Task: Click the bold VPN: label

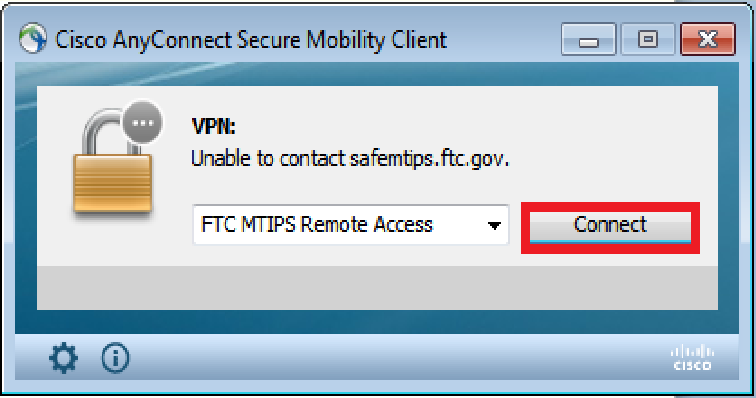Action: pos(213,127)
